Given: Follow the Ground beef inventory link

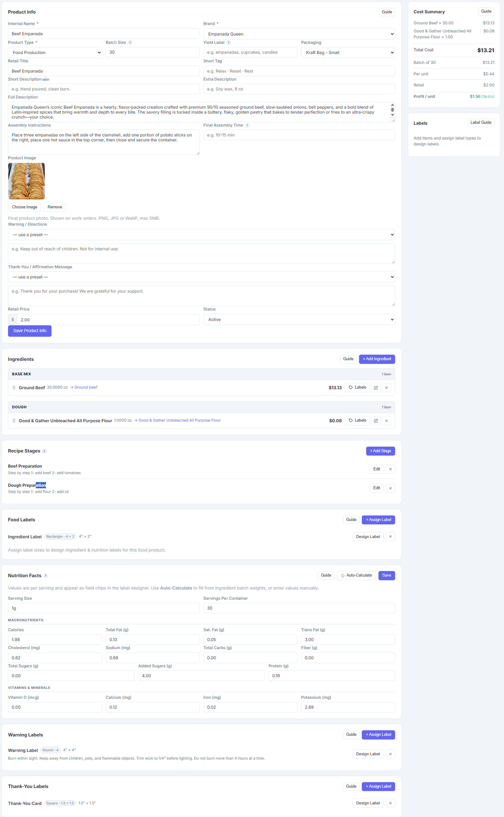Looking at the screenshot, I should 86,387.
